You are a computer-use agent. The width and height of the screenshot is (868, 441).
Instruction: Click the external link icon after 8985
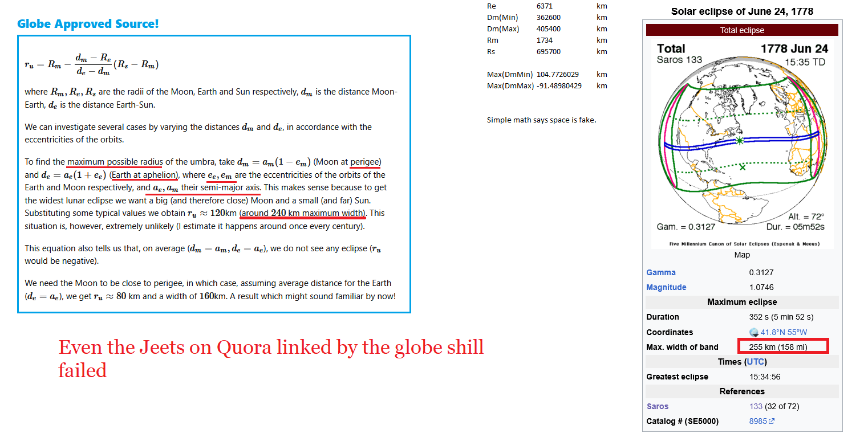coord(772,422)
